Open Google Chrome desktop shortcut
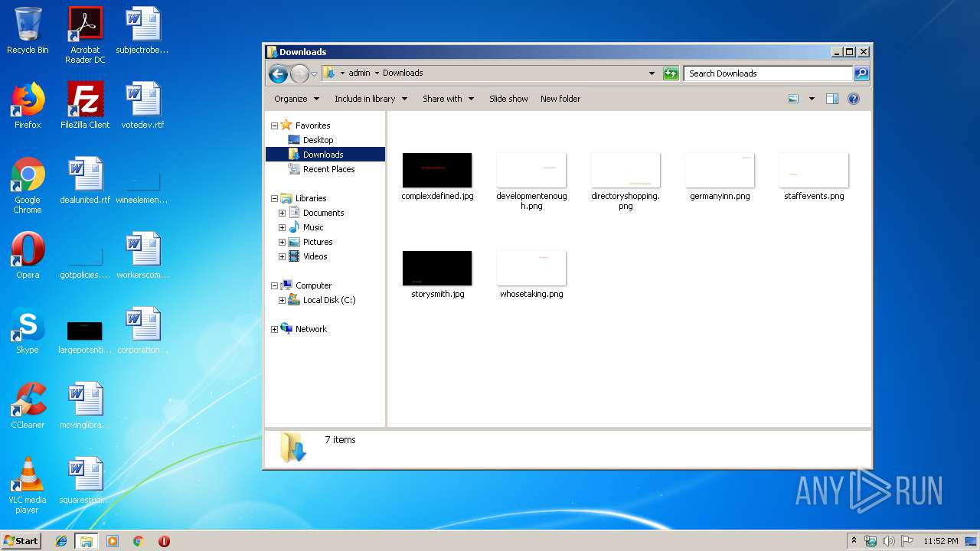 [28, 185]
